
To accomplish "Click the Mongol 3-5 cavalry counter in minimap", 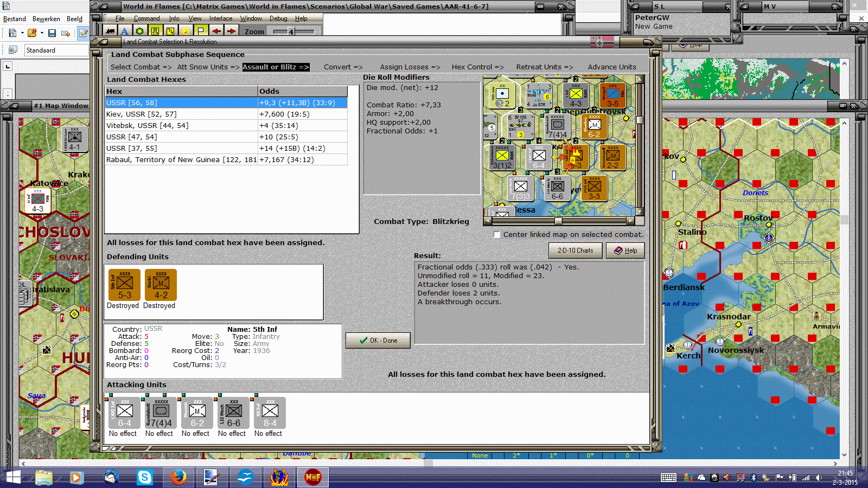I will (612, 95).
